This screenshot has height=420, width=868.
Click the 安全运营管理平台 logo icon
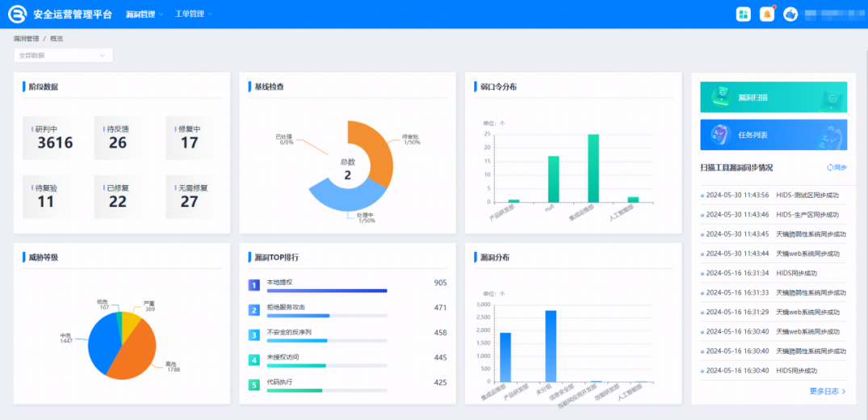[x=17, y=15]
